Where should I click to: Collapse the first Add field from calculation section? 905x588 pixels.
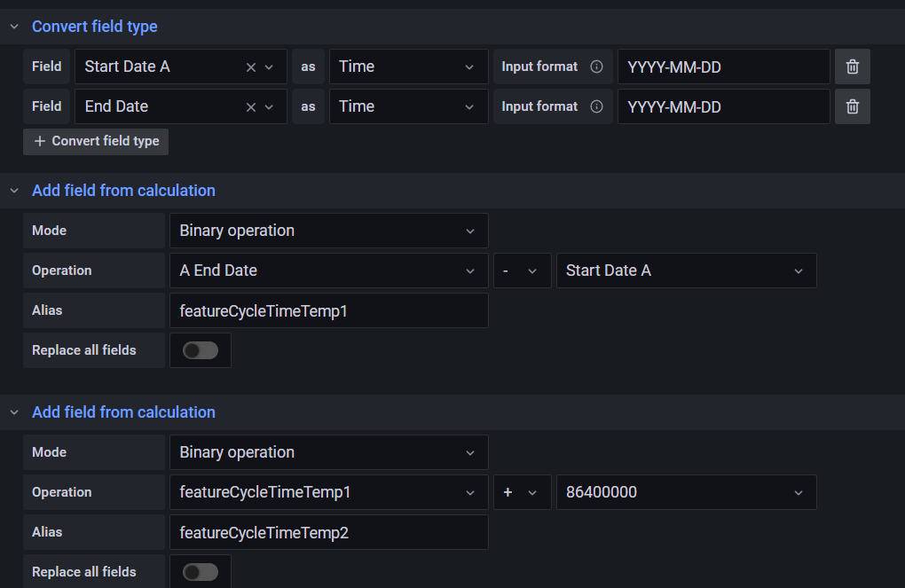[x=12, y=190]
